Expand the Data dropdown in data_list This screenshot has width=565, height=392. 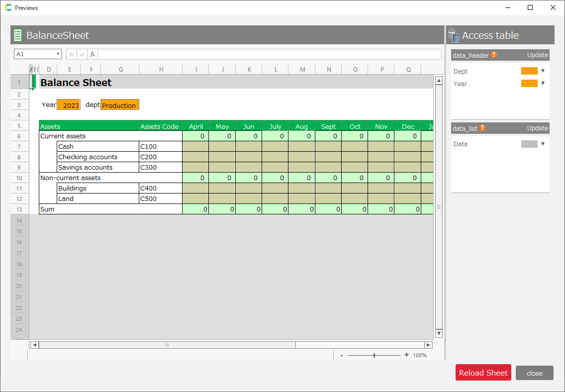[543, 144]
